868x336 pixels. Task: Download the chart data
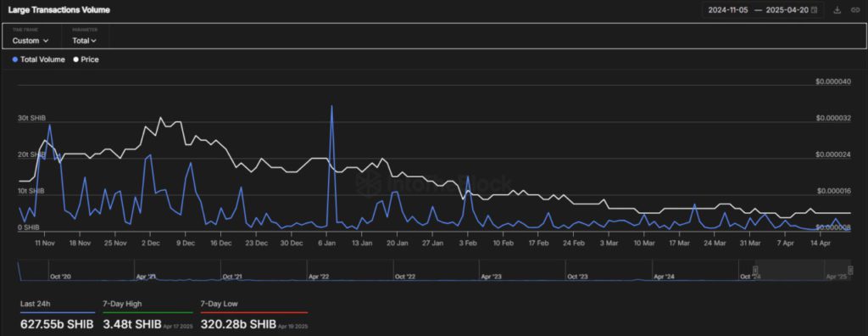click(837, 10)
